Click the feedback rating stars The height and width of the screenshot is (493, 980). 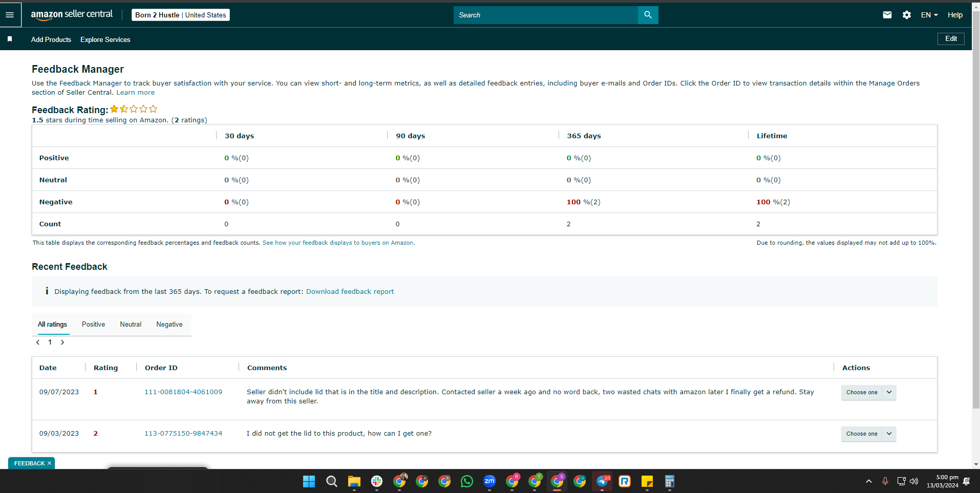[x=134, y=109]
